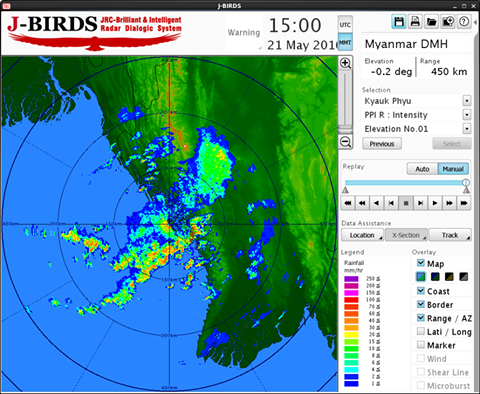This screenshot has width=480, height=394.
Task: Uncheck the Border overlay checkbox
Action: pyautogui.click(x=421, y=304)
